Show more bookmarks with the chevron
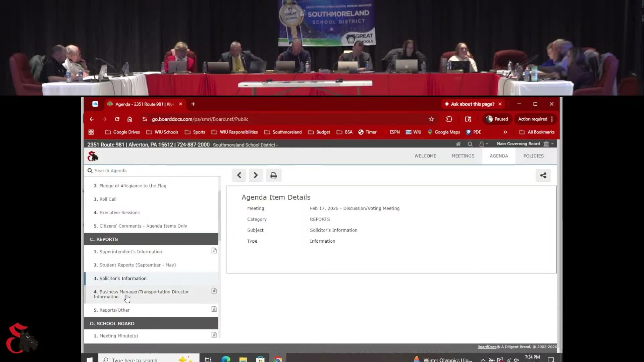Screen dimensions: 644x362 pyautogui.click(x=505, y=132)
